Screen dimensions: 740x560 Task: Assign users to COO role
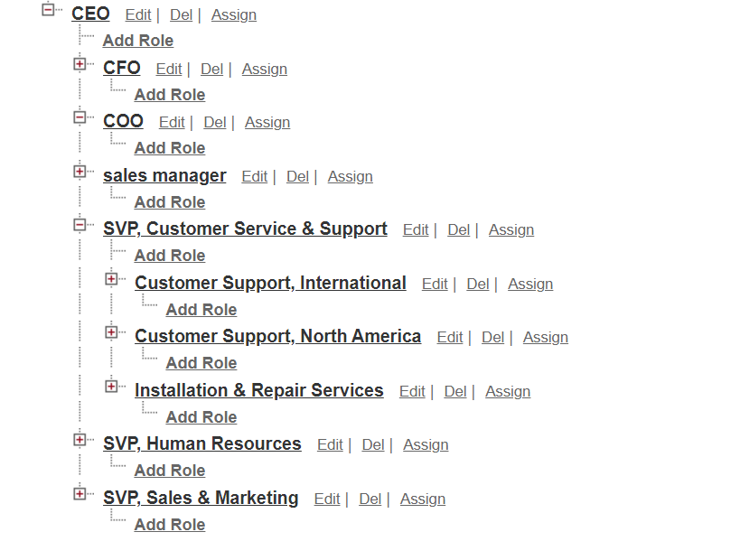coord(267,123)
